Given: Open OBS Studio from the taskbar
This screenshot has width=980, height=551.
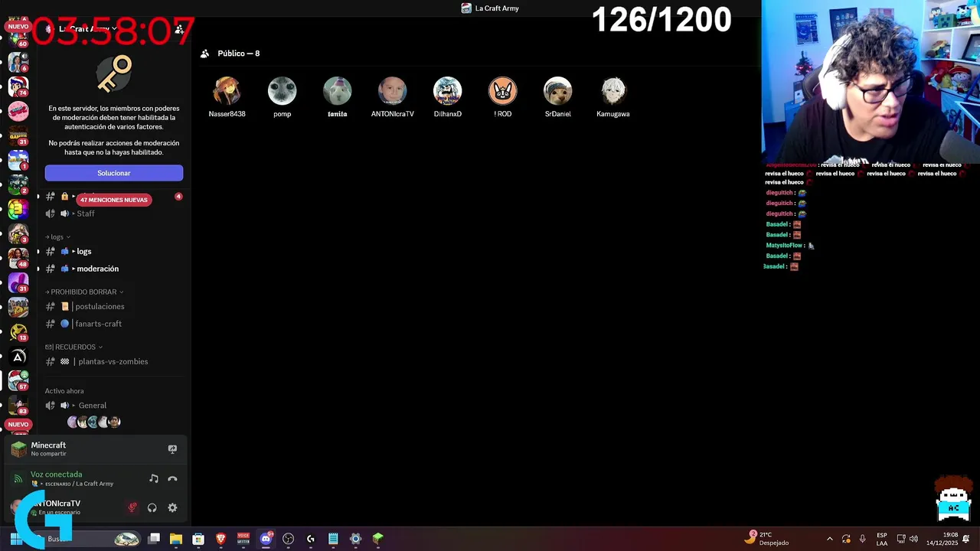Looking at the screenshot, I should (288, 539).
